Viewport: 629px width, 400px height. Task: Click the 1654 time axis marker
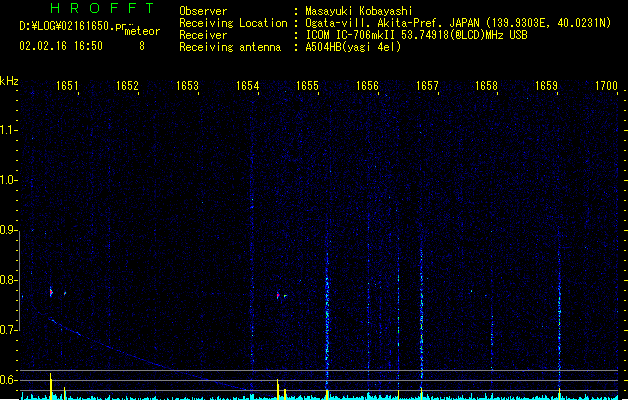point(247,86)
